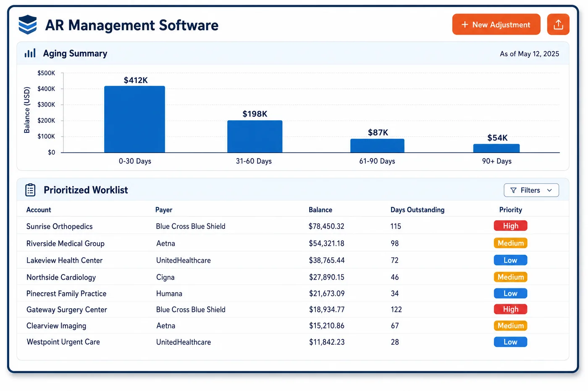Image resolution: width=588 pixels, height=391 pixels.
Task: Click the $198K bar value label
Action: click(x=255, y=114)
